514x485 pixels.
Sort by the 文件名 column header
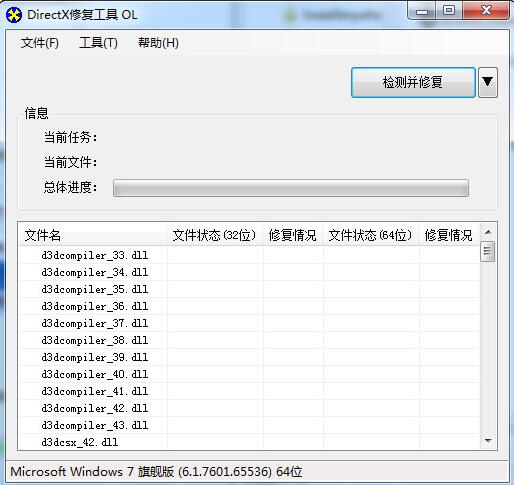click(x=92, y=235)
